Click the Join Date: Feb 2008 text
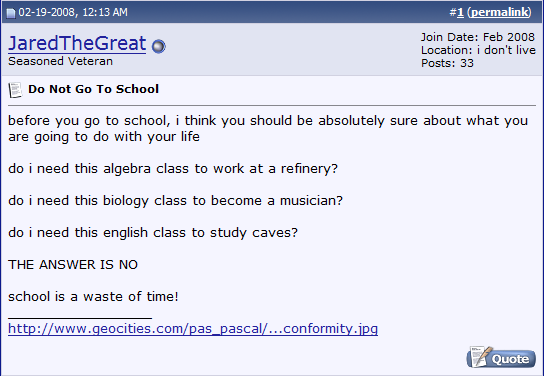Image resolution: width=545 pixels, height=376 pixels. point(478,37)
